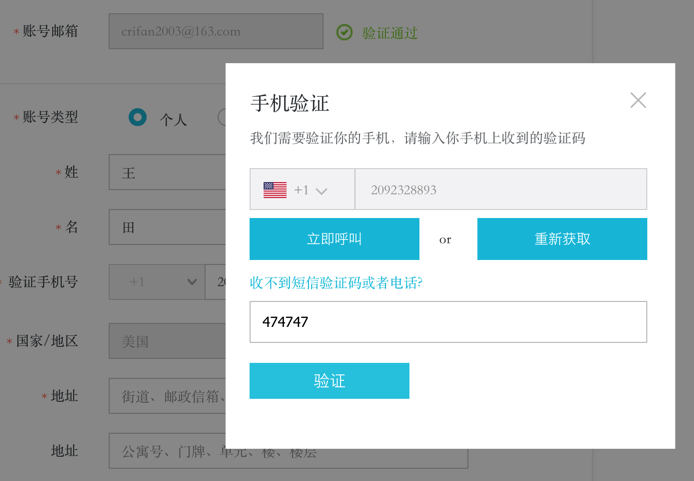Viewport: 694px width, 481px height.
Task: Click the 姓 field containing 王
Action: click(x=168, y=173)
